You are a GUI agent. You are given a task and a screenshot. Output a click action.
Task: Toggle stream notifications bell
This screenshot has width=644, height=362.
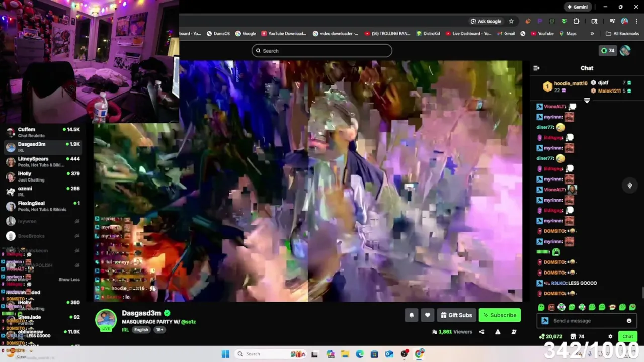[x=411, y=315]
